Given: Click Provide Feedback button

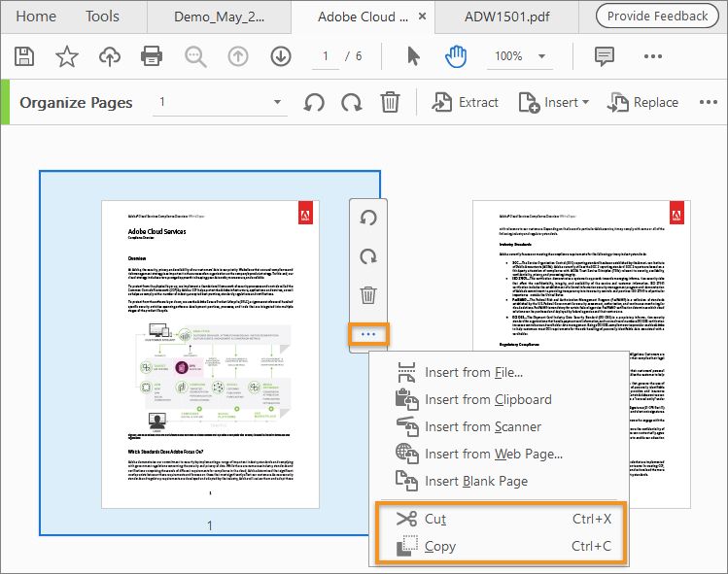Looking at the screenshot, I should pyautogui.click(x=657, y=17).
